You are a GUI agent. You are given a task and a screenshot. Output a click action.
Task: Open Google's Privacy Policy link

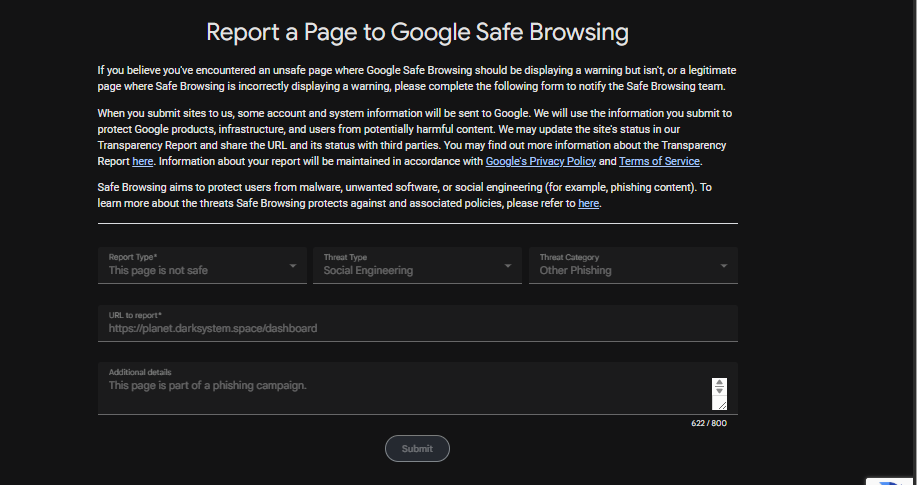tap(540, 161)
